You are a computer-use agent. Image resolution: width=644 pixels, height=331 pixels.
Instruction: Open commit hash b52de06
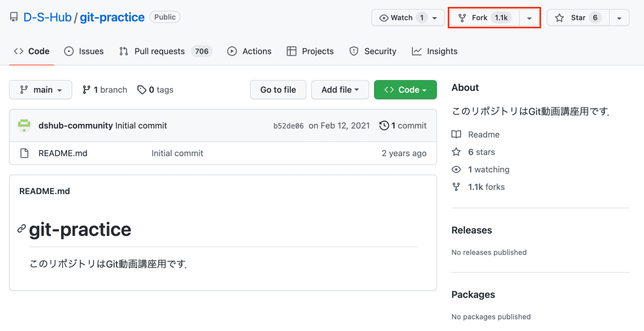[x=289, y=126]
